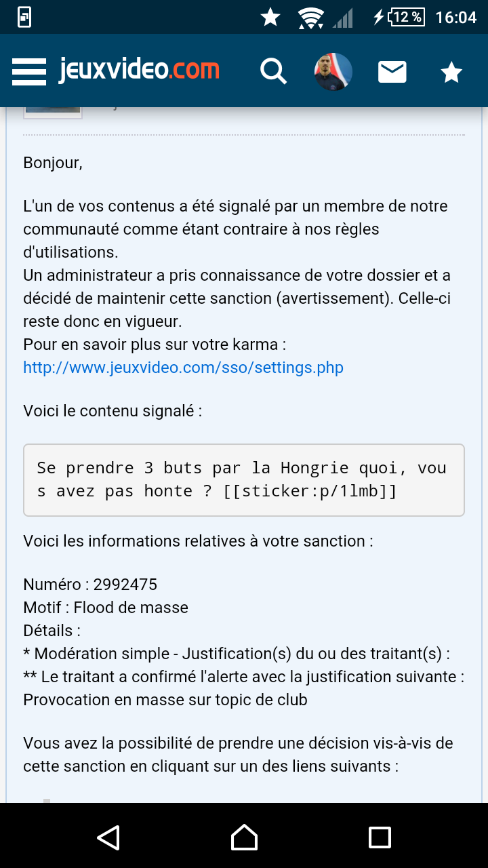This screenshot has height=868, width=488.
Task: Follow the sso/settings.php karma link
Action: (x=183, y=368)
